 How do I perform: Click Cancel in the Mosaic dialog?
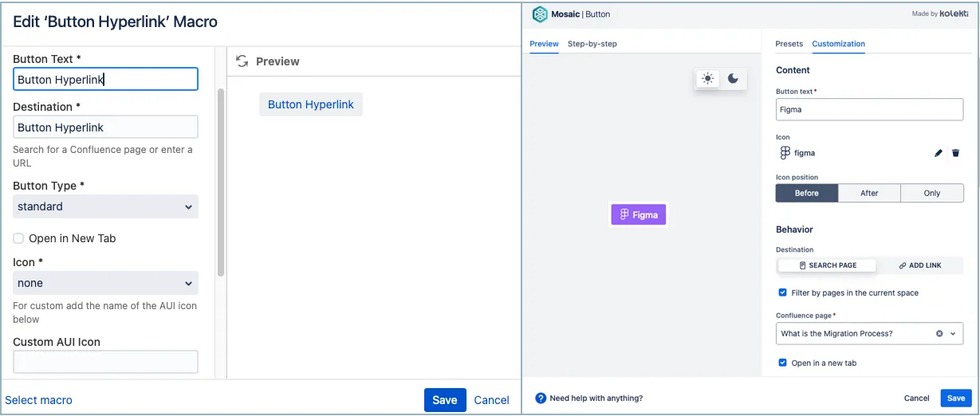click(x=916, y=398)
